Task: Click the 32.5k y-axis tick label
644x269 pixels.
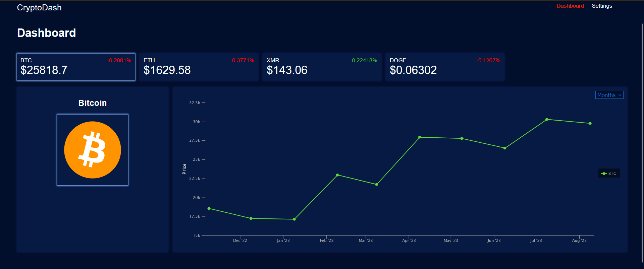Action: tap(195, 103)
